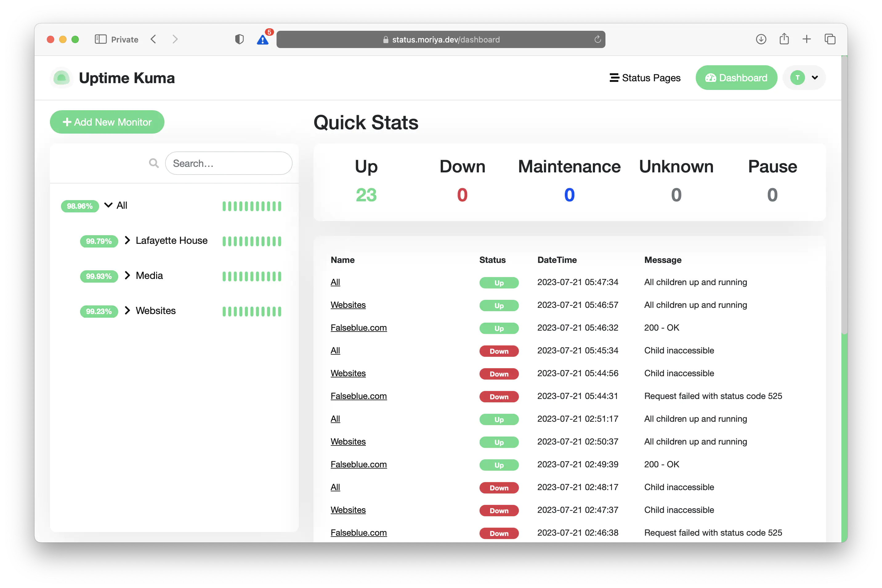
Task: Click the Uptime Kuma logo icon
Action: (61, 78)
